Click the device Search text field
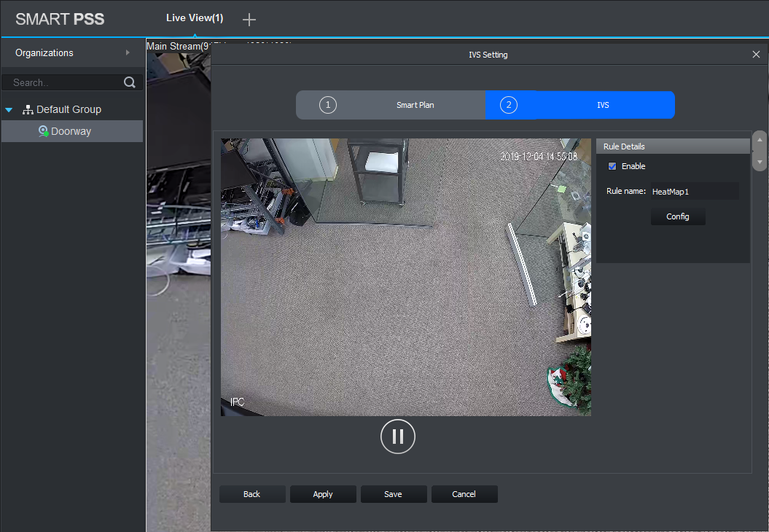 tap(62, 82)
